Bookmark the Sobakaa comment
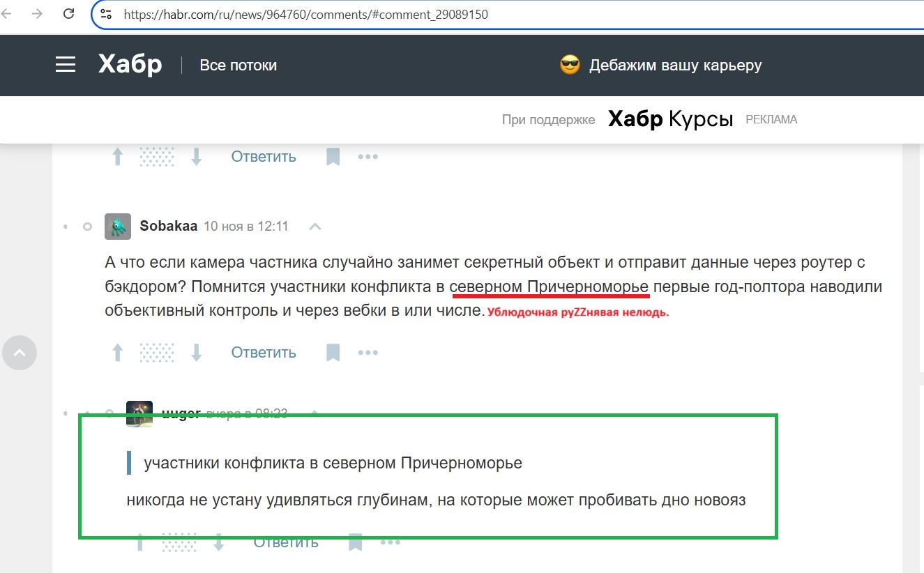 [x=333, y=351]
